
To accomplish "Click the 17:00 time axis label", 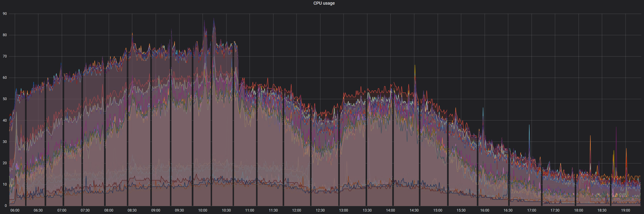I will point(531,210).
